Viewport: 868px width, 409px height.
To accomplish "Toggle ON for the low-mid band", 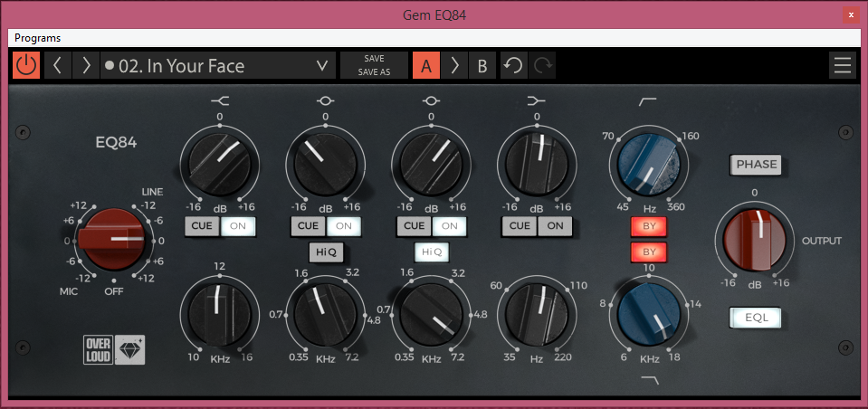I will point(450,226).
